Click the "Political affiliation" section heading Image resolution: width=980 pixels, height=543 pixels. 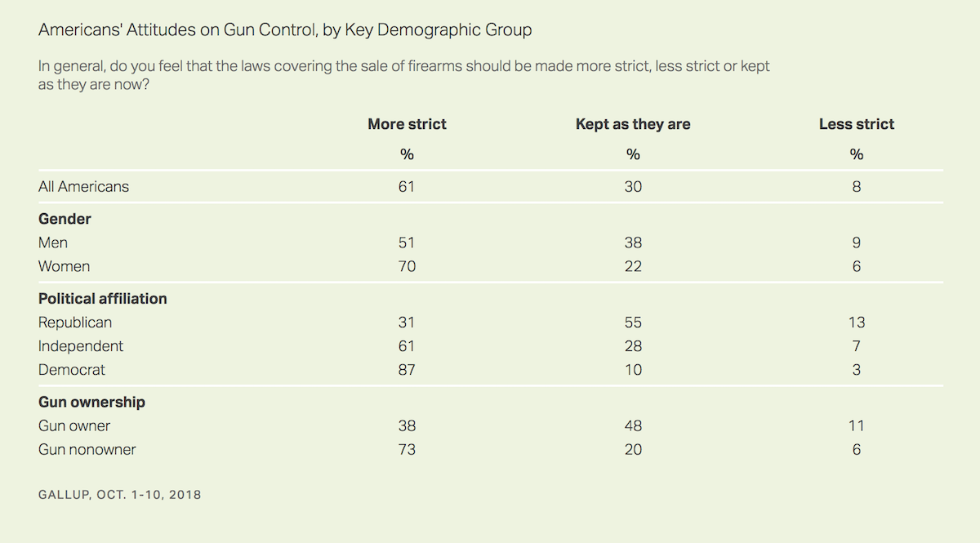(102, 298)
